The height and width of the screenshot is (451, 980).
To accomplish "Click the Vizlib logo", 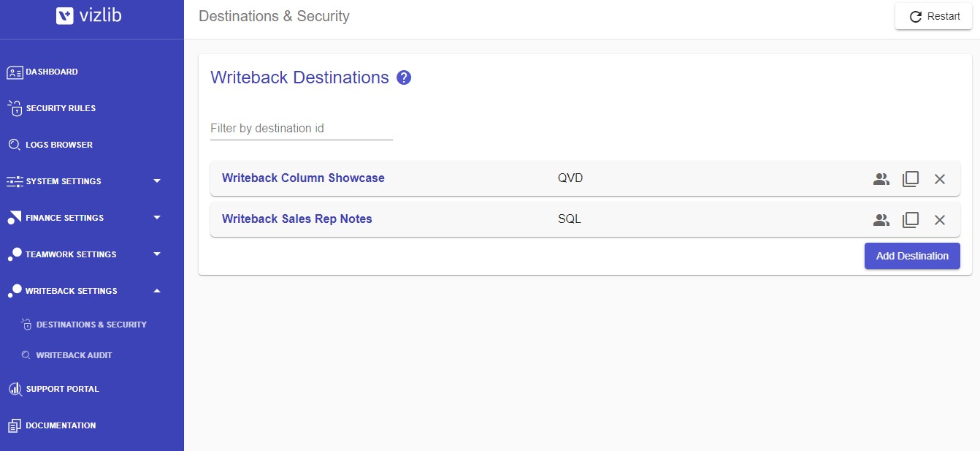I will point(89,15).
